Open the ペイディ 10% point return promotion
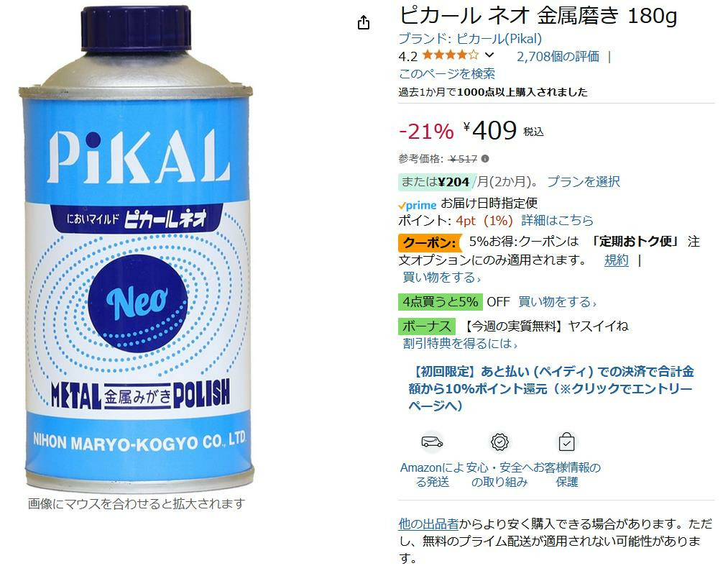The image size is (728, 571). pyautogui.click(x=551, y=388)
